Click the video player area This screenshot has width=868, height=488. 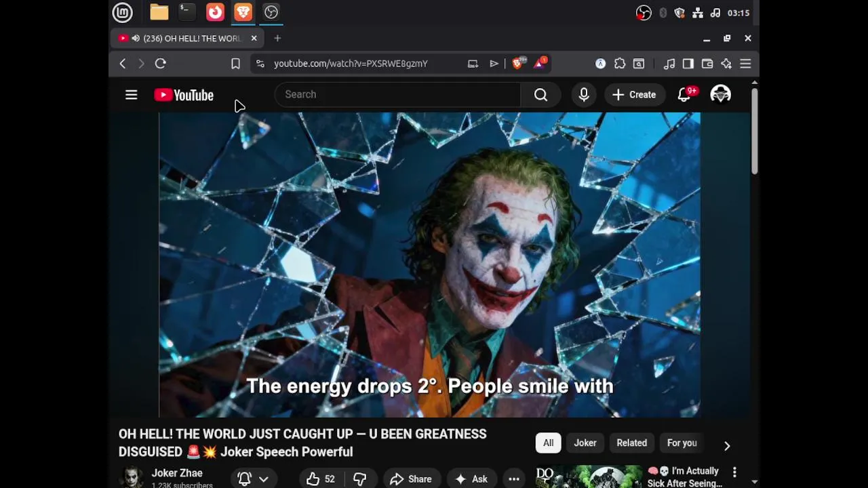tap(429, 264)
